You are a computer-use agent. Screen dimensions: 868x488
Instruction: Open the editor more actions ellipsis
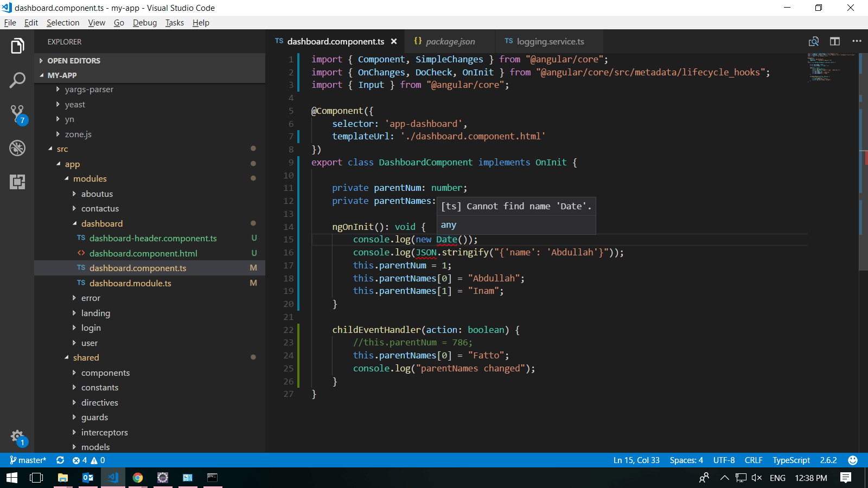point(857,41)
